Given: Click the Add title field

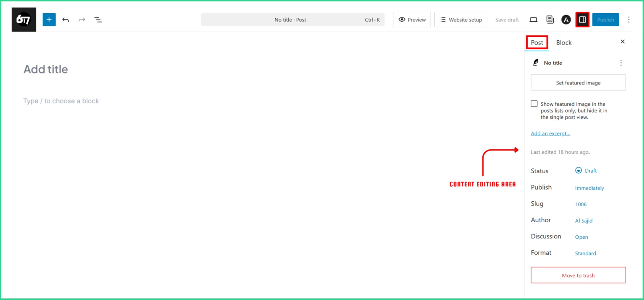Looking at the screenshot, I should pyautogui.click(x=46, y=69).
